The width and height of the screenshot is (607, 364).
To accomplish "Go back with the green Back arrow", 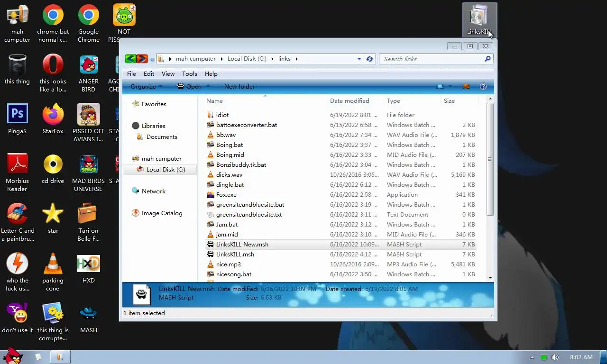I will coord(130,59).
